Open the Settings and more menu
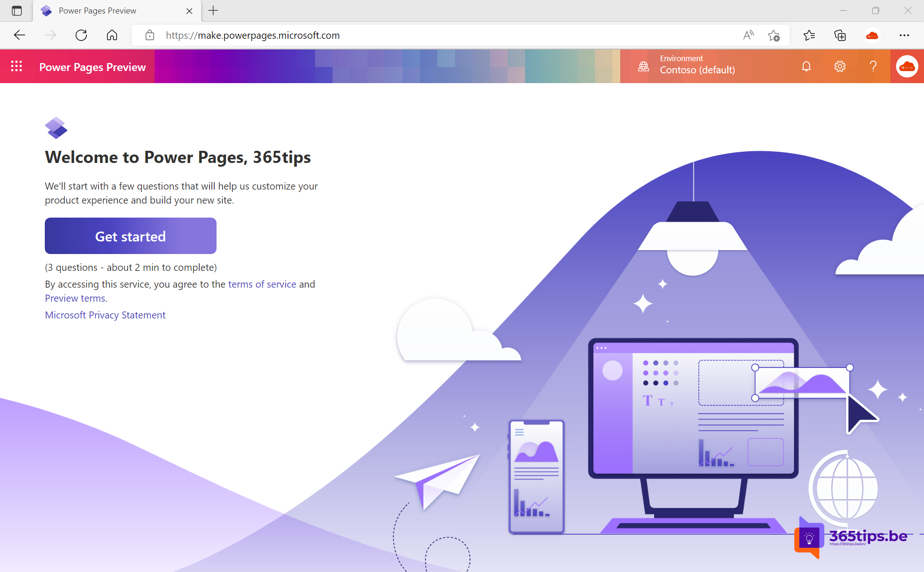Viewport: 924px width, 572px height. click(x=904, y=35)
